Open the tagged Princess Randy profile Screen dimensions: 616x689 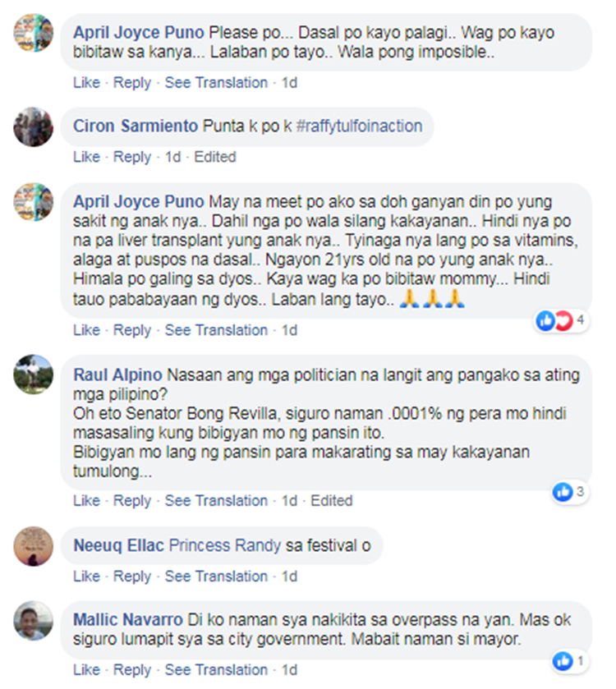(224, 545)
